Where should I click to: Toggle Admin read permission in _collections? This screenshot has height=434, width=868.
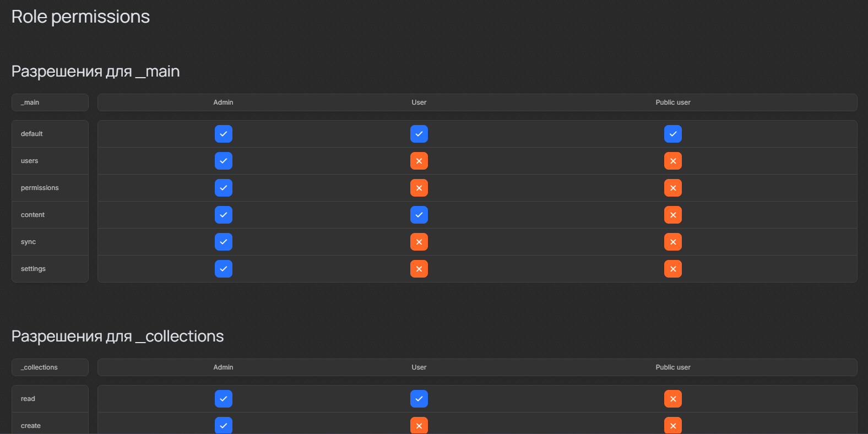pos(223,399)
